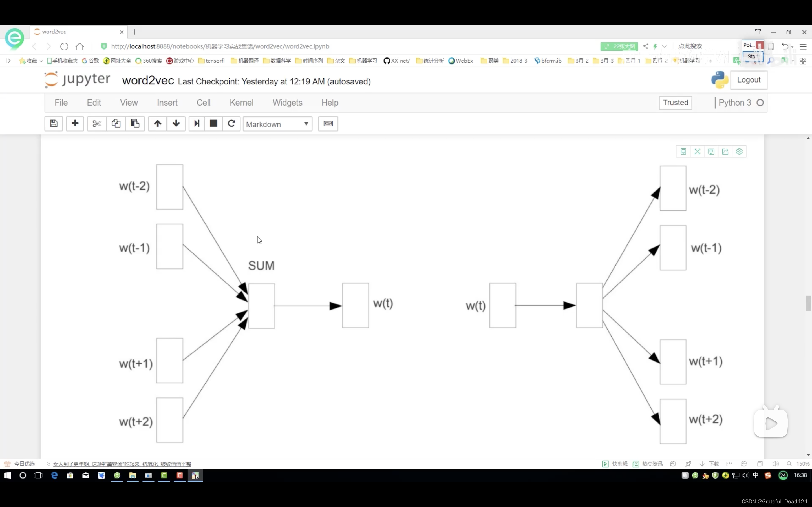The image size is (812, 507).
Task: Save the diagram image with the disk overlay icon
Action: (711, 152)
